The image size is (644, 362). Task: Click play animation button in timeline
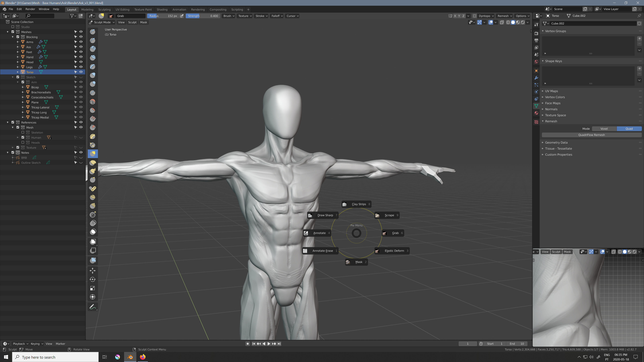[269, 344]
